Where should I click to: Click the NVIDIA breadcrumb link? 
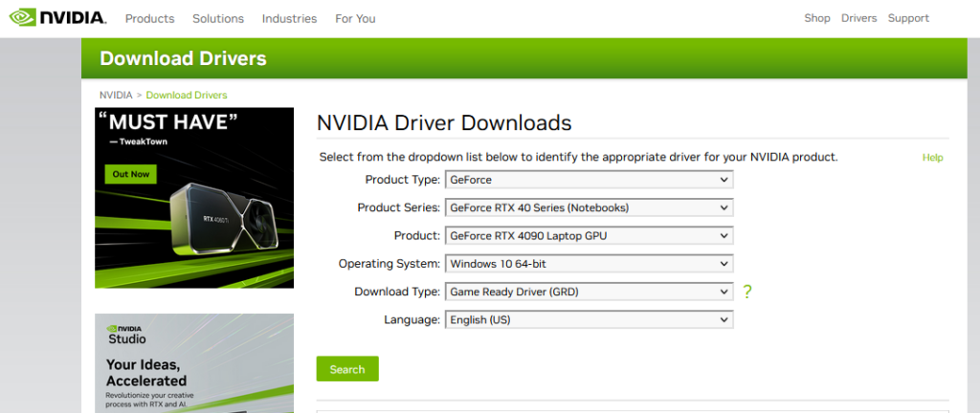pyautogui.click(x=116, y=95)
